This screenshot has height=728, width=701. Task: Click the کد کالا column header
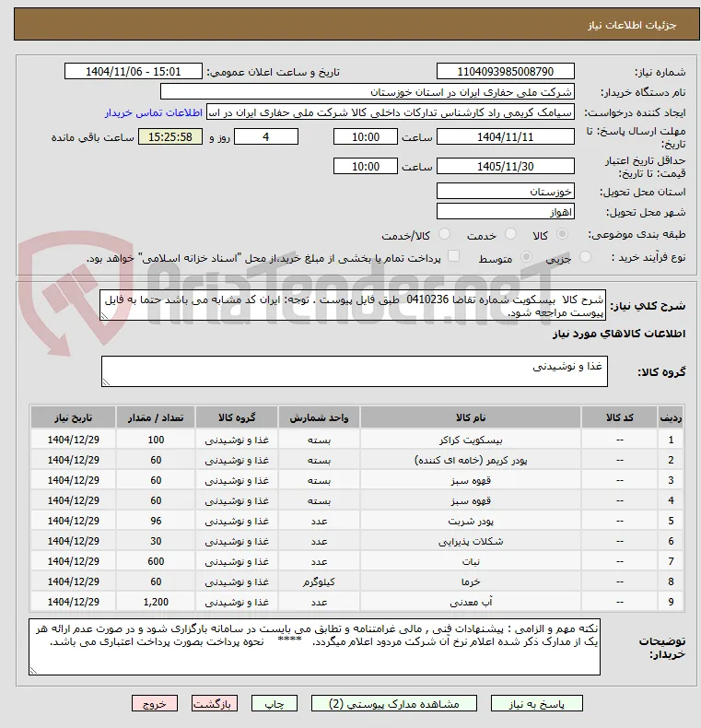[619, 417]
